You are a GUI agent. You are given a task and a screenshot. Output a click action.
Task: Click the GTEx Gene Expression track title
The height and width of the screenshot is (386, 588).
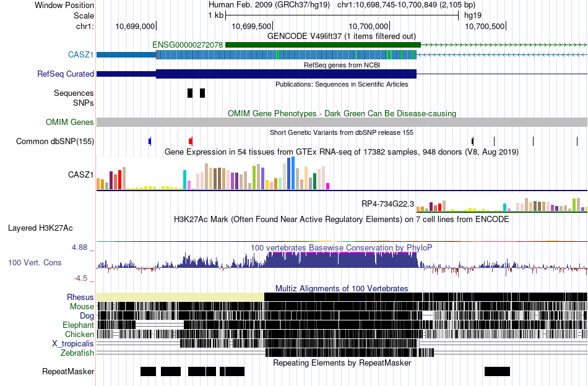[342, 152]
